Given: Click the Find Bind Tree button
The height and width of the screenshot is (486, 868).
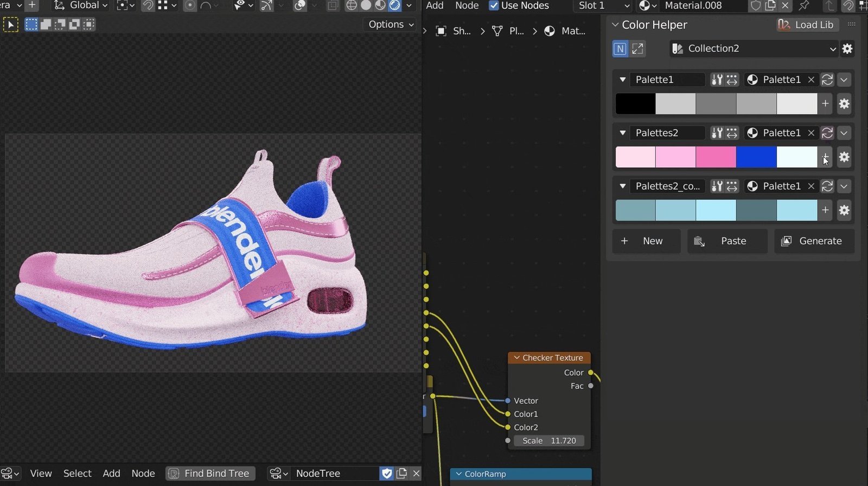Looking at the screenshot, I should [x=210, y=474].
